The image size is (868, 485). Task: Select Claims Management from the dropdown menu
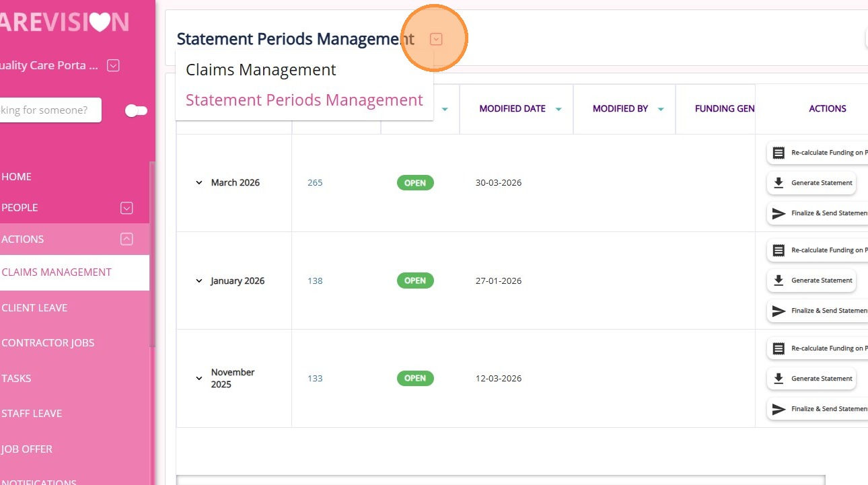pyautogui.click(x=260, y=70)
